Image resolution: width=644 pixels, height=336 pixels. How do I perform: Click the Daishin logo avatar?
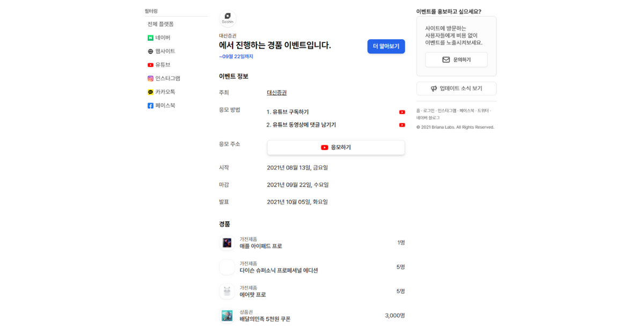[228, 19]
